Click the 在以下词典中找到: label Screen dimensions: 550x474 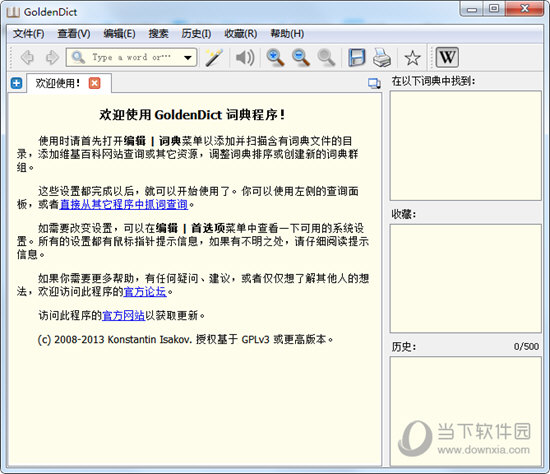click(x=434, y=81)
